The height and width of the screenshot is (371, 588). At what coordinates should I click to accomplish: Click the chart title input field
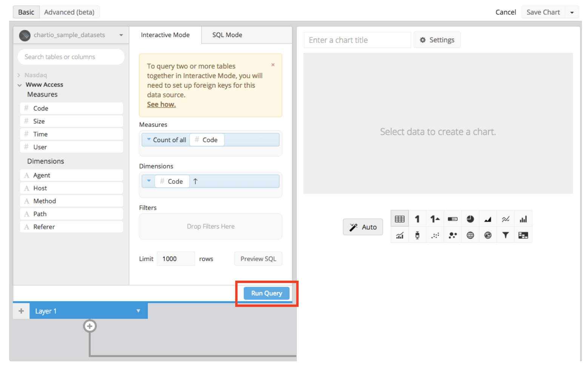(357, 40)
